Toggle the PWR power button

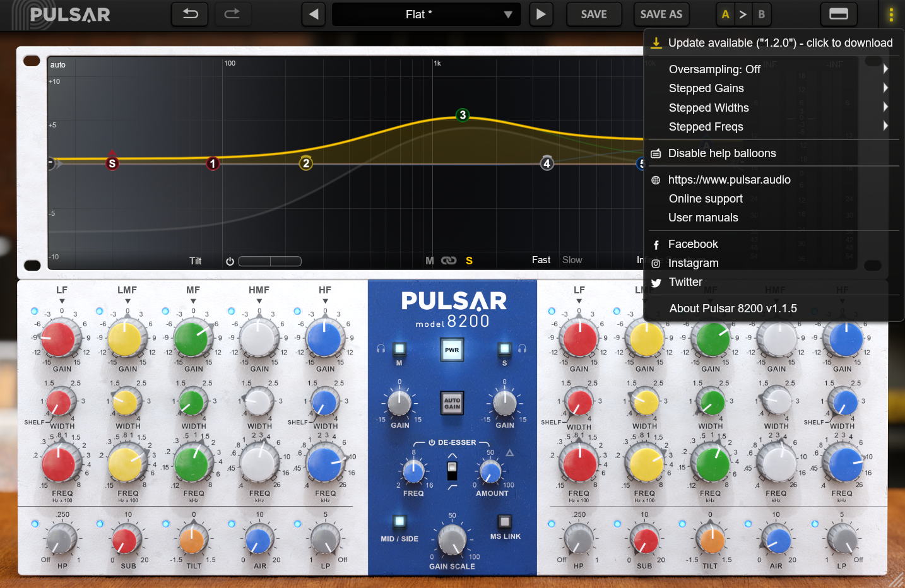coord(452,350)
